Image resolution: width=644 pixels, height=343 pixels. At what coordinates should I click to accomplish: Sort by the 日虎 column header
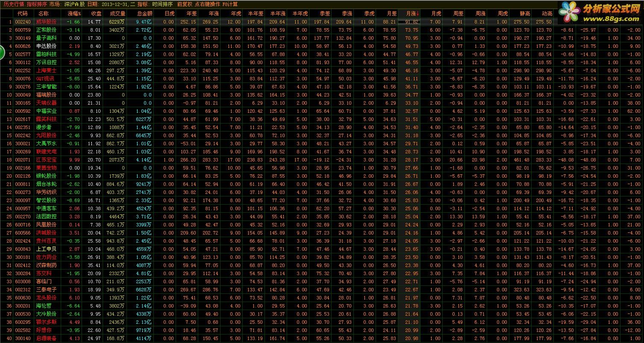[x=169, y=14]
